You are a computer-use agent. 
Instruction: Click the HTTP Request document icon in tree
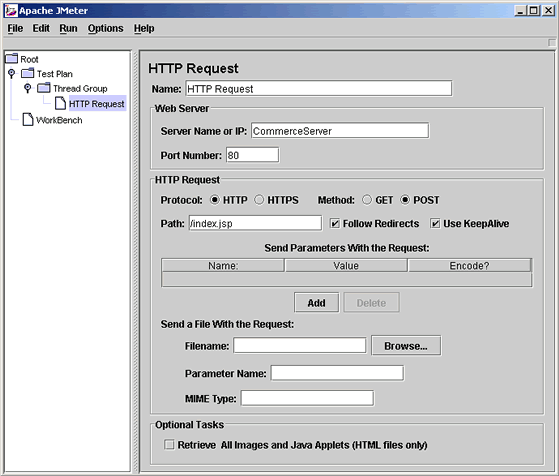(60, 103)
